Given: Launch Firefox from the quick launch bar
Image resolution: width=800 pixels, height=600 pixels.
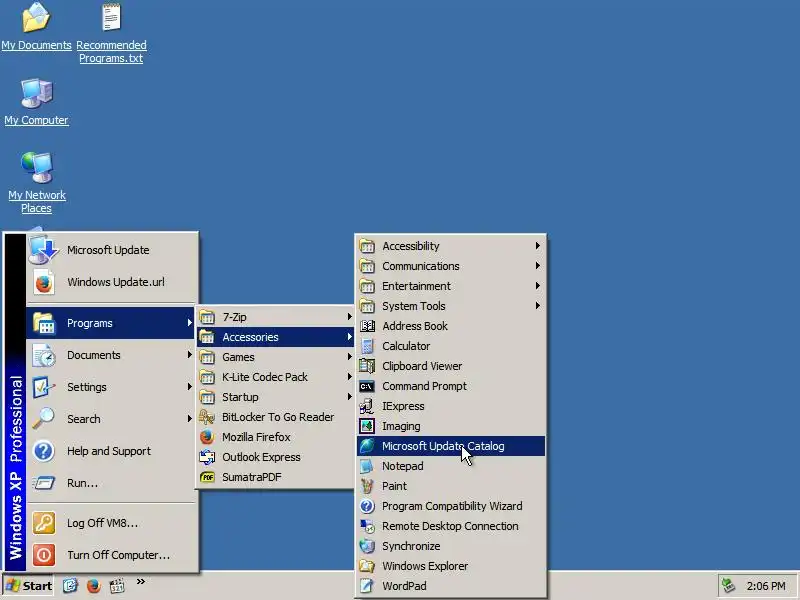Looking at the screenshot, I should click(x=93, y=586).
